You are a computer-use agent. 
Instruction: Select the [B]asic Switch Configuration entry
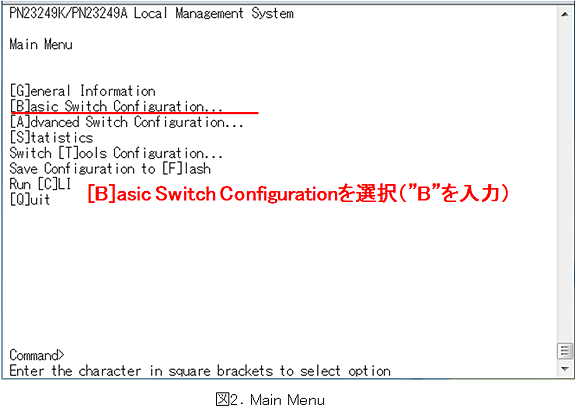click(116, 106)
